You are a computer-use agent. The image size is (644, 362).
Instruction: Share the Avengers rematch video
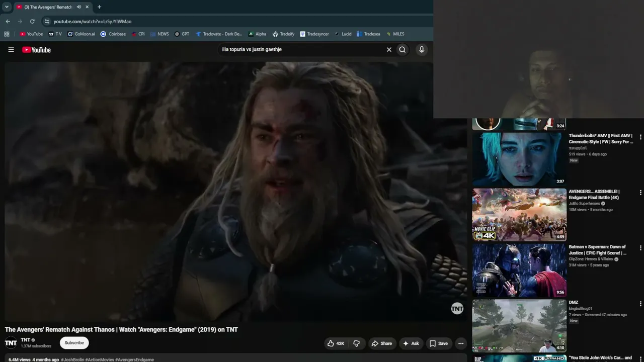tap(381, 343)
